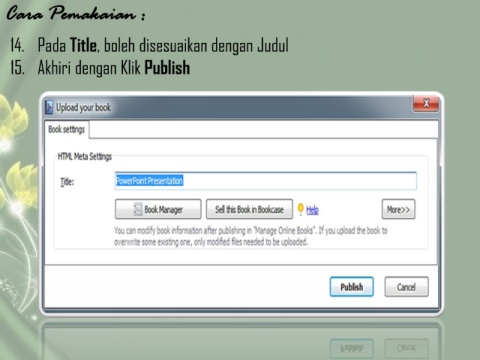Click the HTML Meta Settings group label
Screen dimensions: 480x360
click(x=85, y=156)
